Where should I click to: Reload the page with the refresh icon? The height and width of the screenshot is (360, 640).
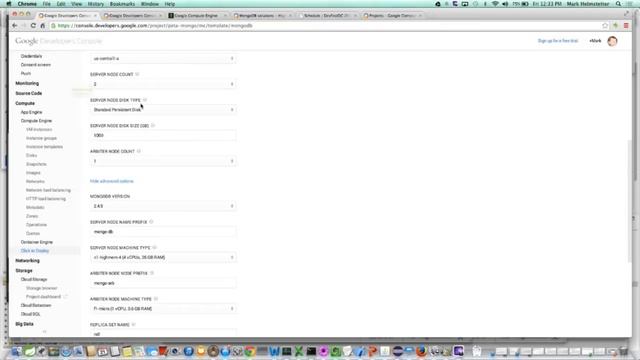(x=33, y=26)
